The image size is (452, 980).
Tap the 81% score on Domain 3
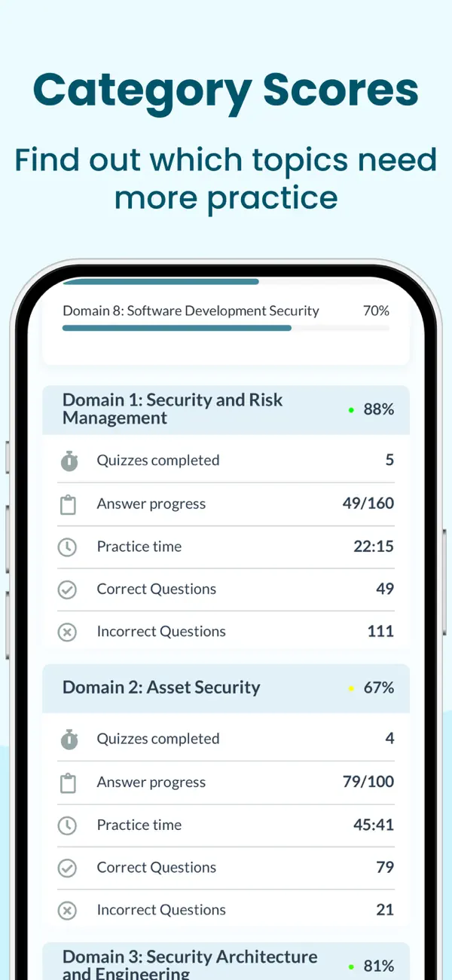[x=379, y=966]
